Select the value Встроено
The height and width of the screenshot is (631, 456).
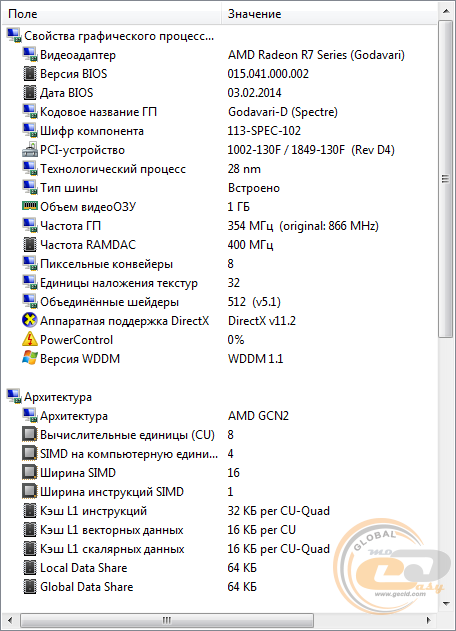coord(254,188)
